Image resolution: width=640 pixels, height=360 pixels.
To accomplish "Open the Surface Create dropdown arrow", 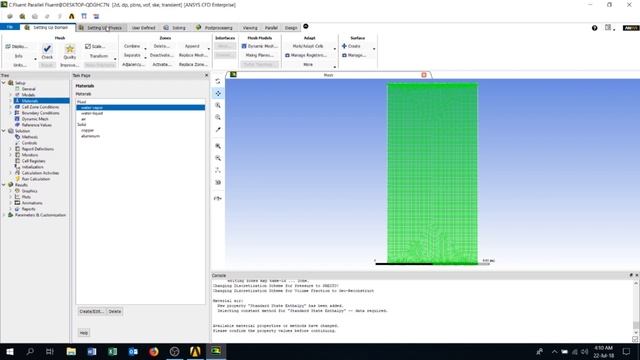I will pyautogui.click(x=374, y=49).
